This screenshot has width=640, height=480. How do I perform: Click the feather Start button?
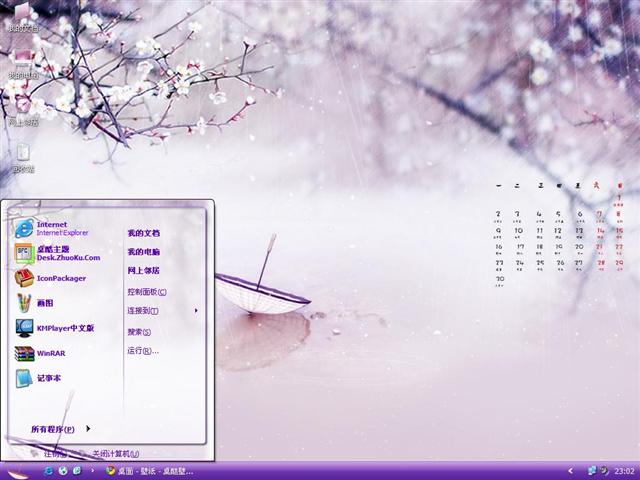[18, 472]
